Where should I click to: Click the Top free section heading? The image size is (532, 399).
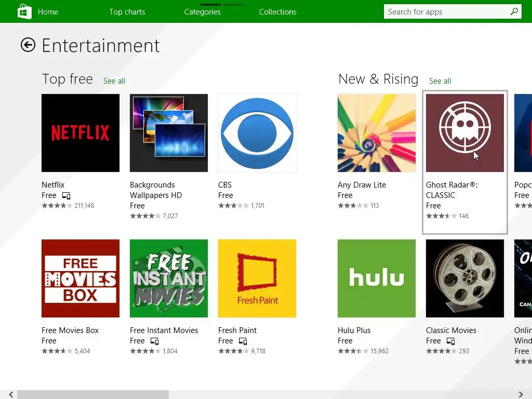[67, 79]
